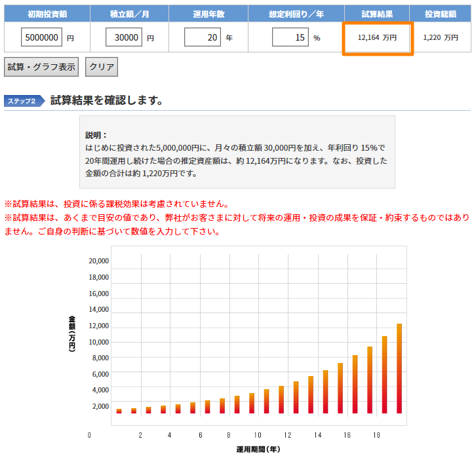
Task: Click the red notice about 課税効果
Action: click(117, 204)
